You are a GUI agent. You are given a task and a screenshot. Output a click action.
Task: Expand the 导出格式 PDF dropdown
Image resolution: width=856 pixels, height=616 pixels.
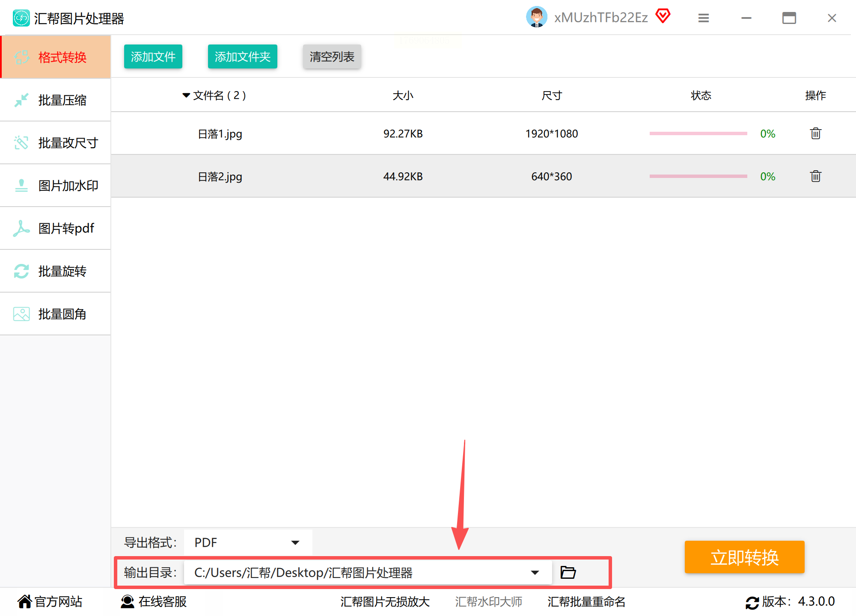click(x=295, y=542)
